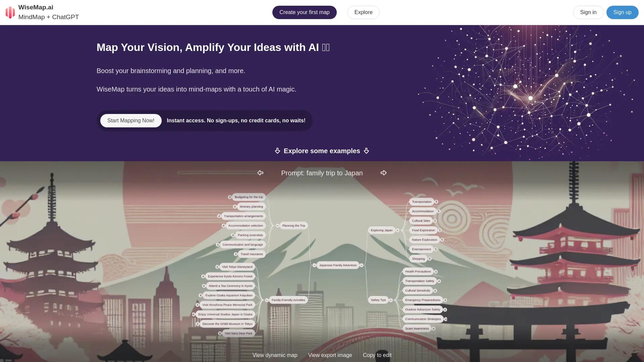The image size is (644, 362).
Task: Collapse left side of Japanese Family Adventure
Action: point(314,265)
